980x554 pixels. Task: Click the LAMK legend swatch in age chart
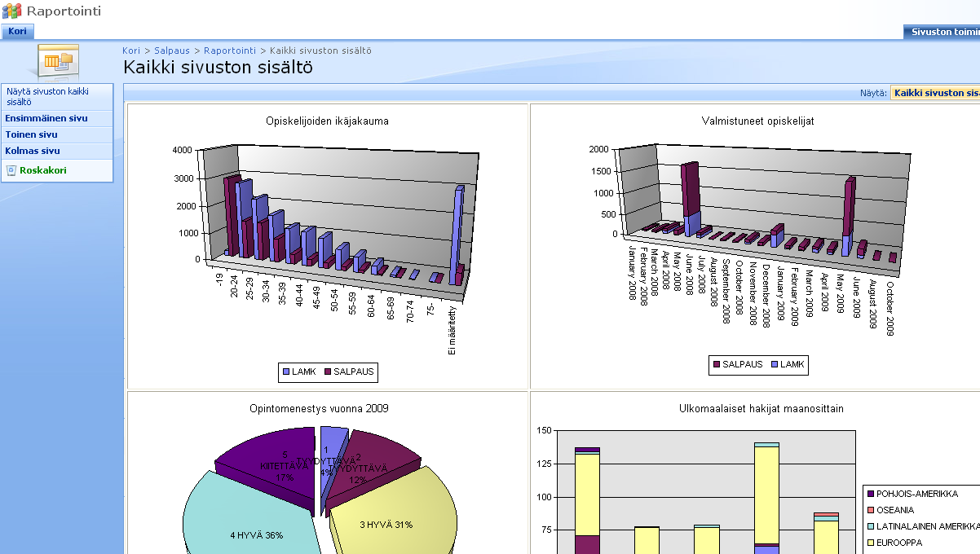click(286, 372)
